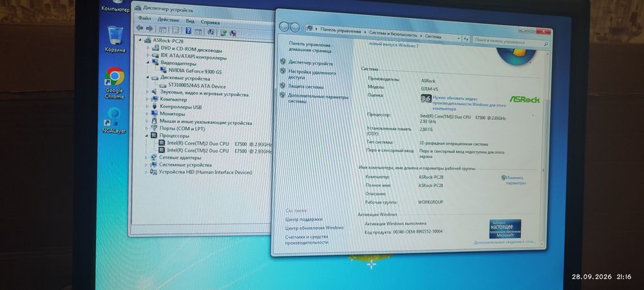Click Сетевые адаптеры category icon
The height and width of the screenshot is (290, 644).
click(x=154, y=157)
